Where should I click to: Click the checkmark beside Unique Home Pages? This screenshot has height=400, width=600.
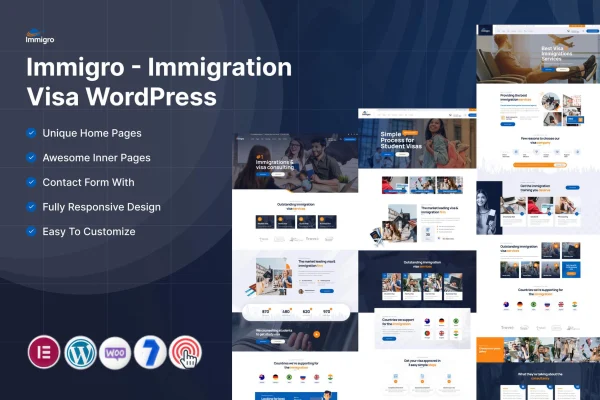coord(31,133)
